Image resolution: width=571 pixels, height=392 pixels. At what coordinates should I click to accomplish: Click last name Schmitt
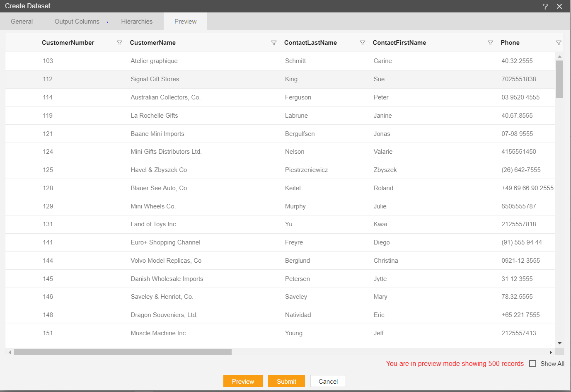coord(295,61)
